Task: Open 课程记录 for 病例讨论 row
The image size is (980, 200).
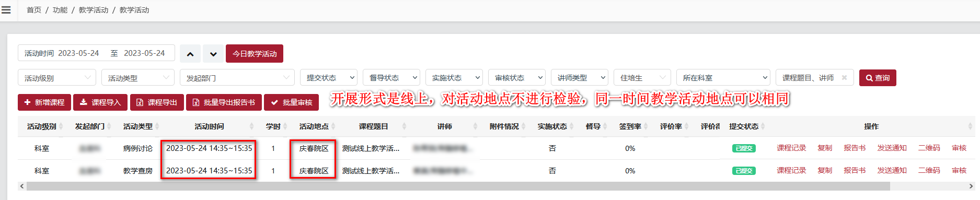Action: pyautogui.click(x=791, y=148)
